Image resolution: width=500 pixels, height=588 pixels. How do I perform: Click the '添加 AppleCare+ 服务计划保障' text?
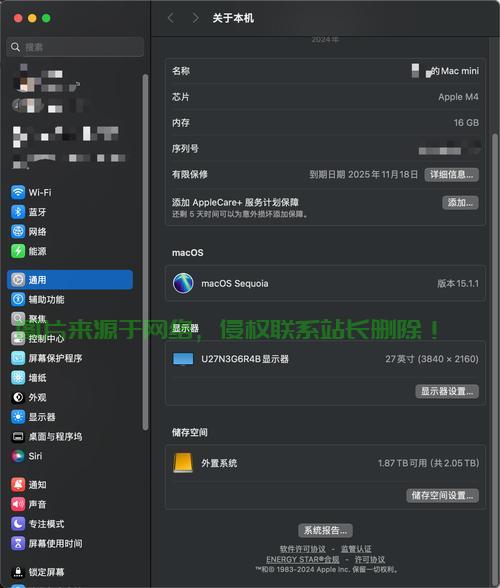click(x=235, y=202)
